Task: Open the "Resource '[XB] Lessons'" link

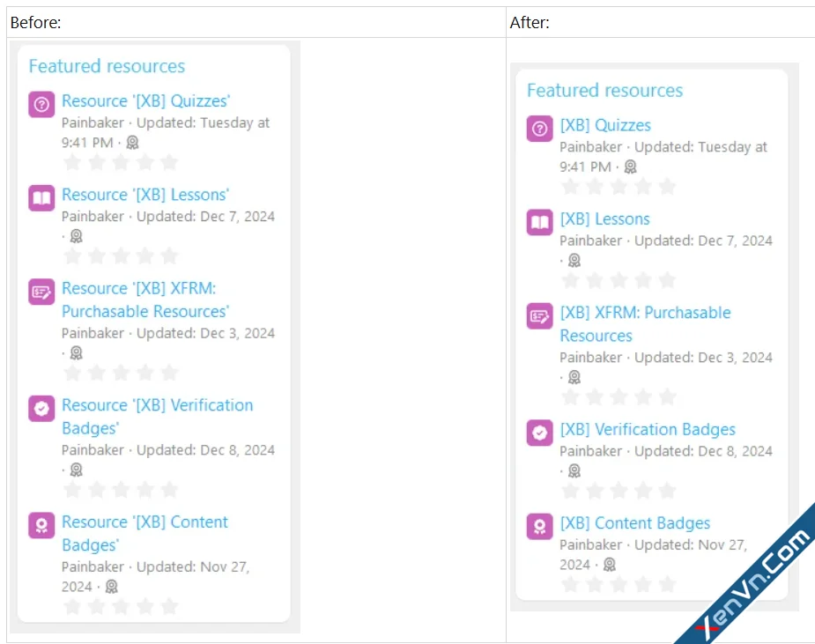Action: (x=144, y=195)
